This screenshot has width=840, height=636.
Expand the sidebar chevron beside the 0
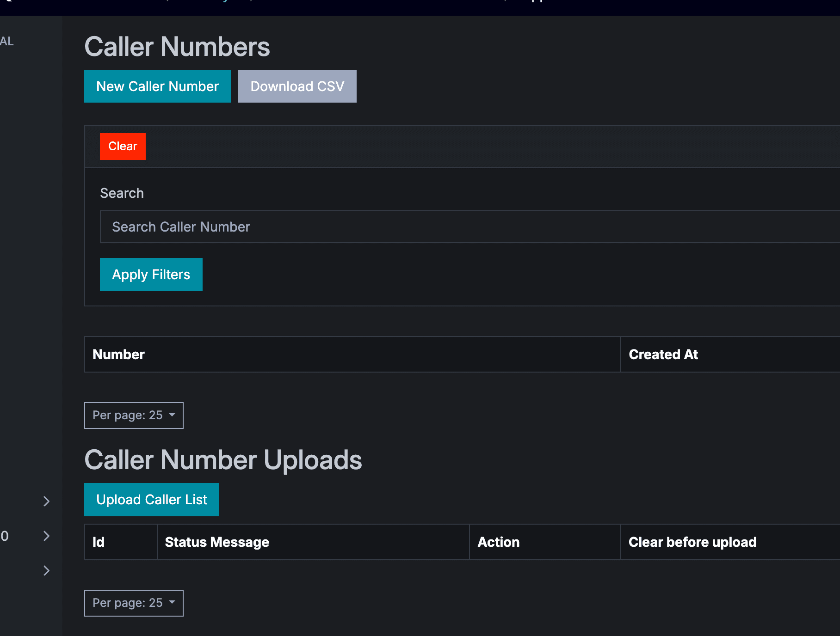coord(46,536)
